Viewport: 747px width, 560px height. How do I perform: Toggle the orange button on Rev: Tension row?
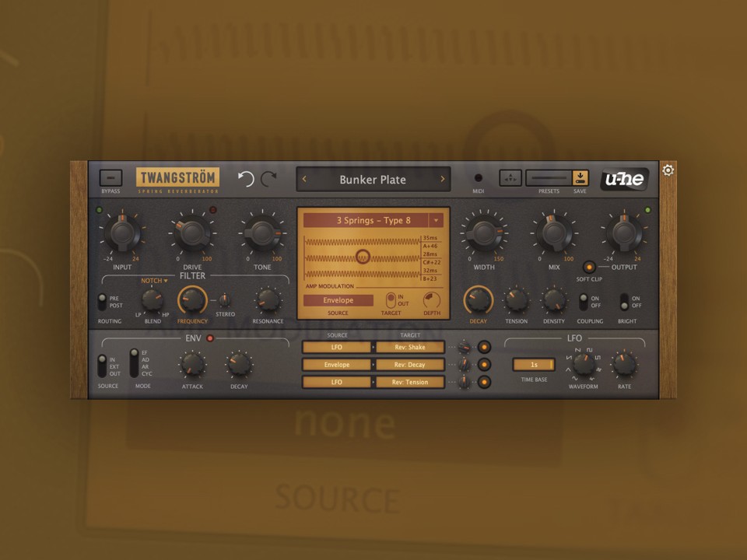pos(484,382)
